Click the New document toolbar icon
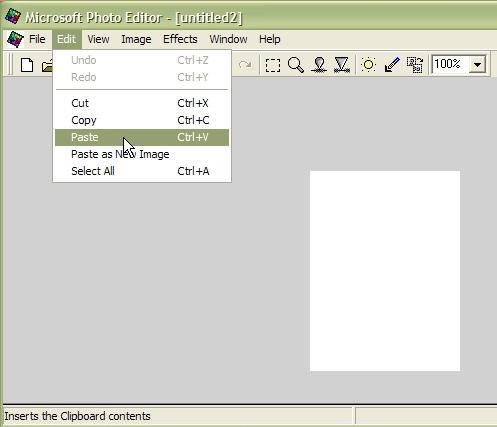Viewport: 497px width, 427px height. [27, 65]
